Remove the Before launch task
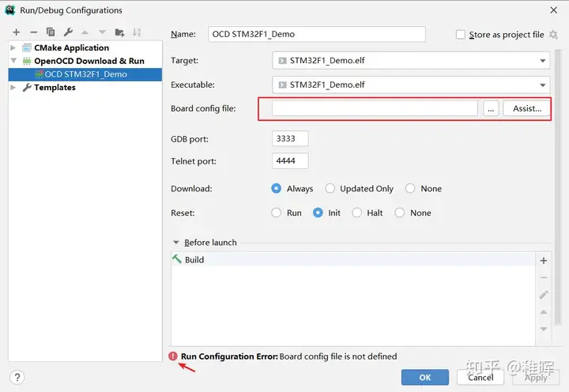The height and width of the screenshot is (392, 569). pyautogui.click(x=544, y=277)
